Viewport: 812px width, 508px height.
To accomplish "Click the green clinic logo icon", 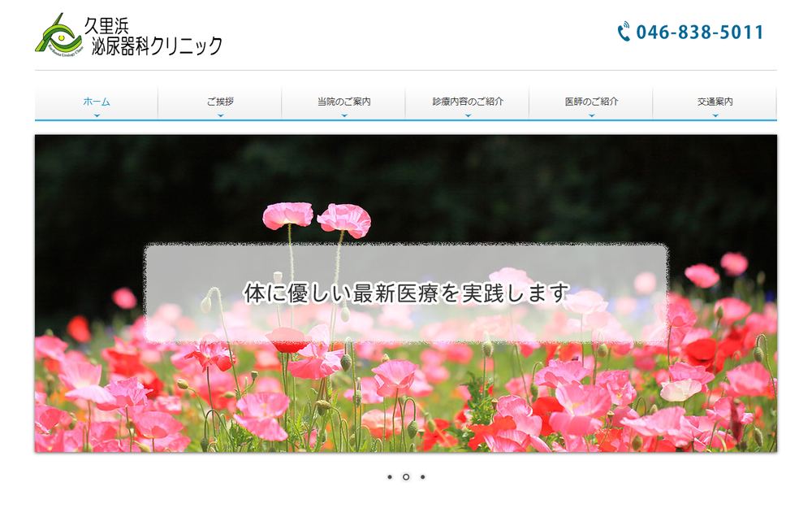I will [x=58, y=35].
